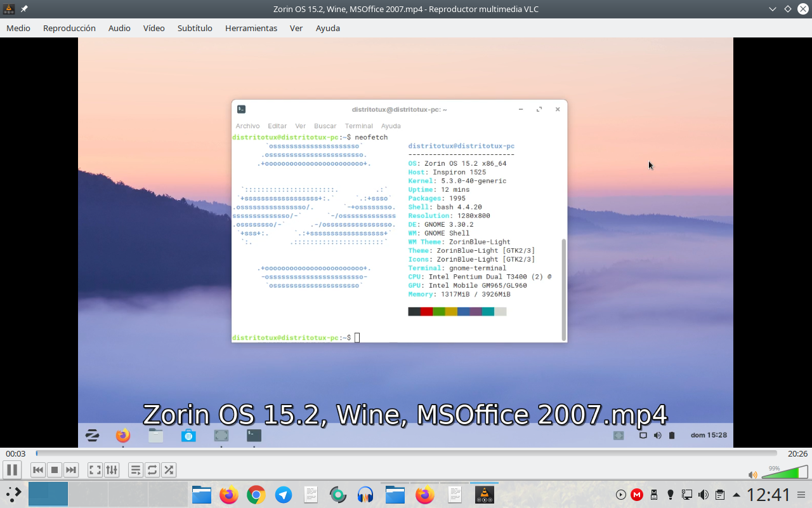Open the green circular app icon in the taskbar
The width and height of the screenshot is (812, 508).
338,494
